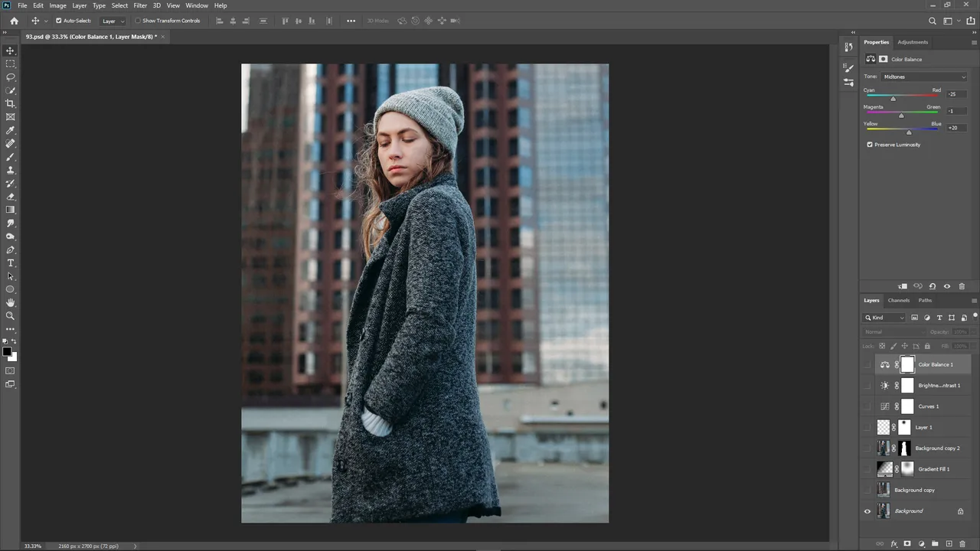Select the Quick Selection tool
Screen dimensions: 980x551
(10, 90)
